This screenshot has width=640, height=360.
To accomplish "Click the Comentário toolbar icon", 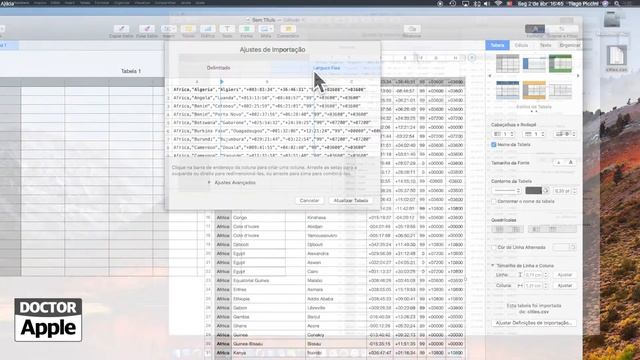I will 288,29.
